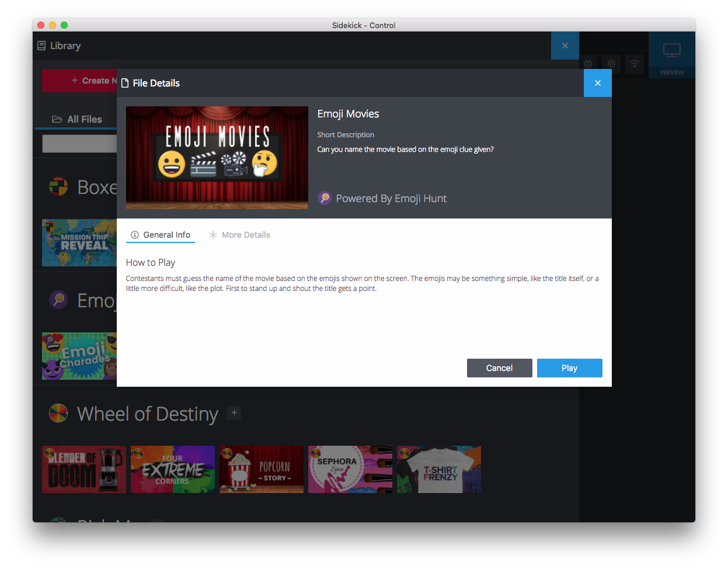728x569 pixels.
Task: Minimize window with yellow button
Action: [53, 25]
